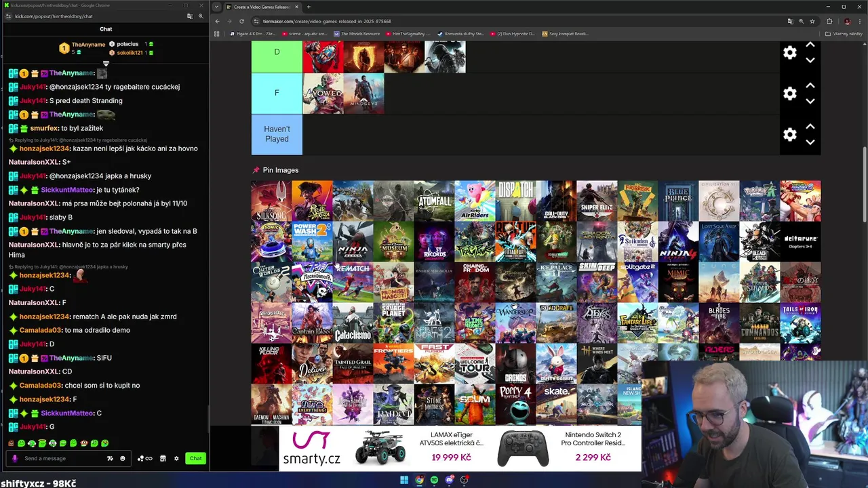Screen dimensions: 868x488
Task: Select the yellow D tier label
Action: click(277, 56)
